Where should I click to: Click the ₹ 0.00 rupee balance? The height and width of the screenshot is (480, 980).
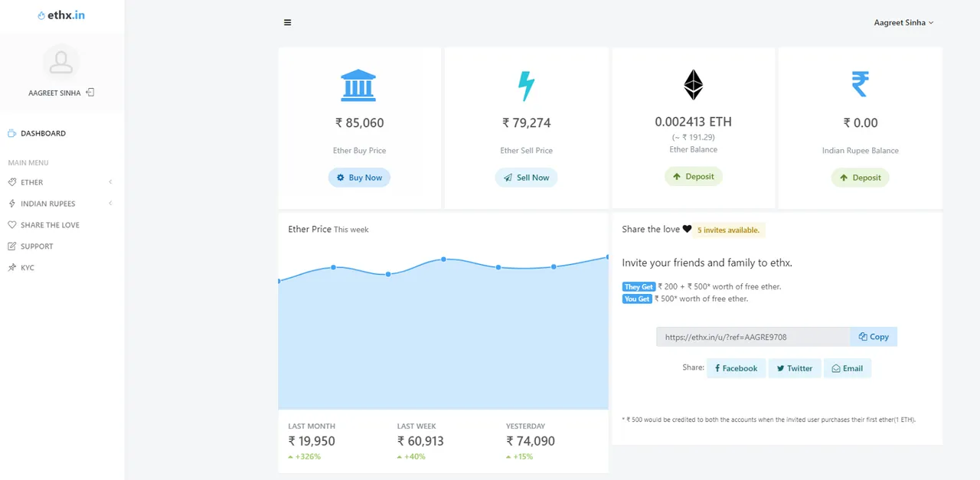pyautogui.click(x=861, y=122)
